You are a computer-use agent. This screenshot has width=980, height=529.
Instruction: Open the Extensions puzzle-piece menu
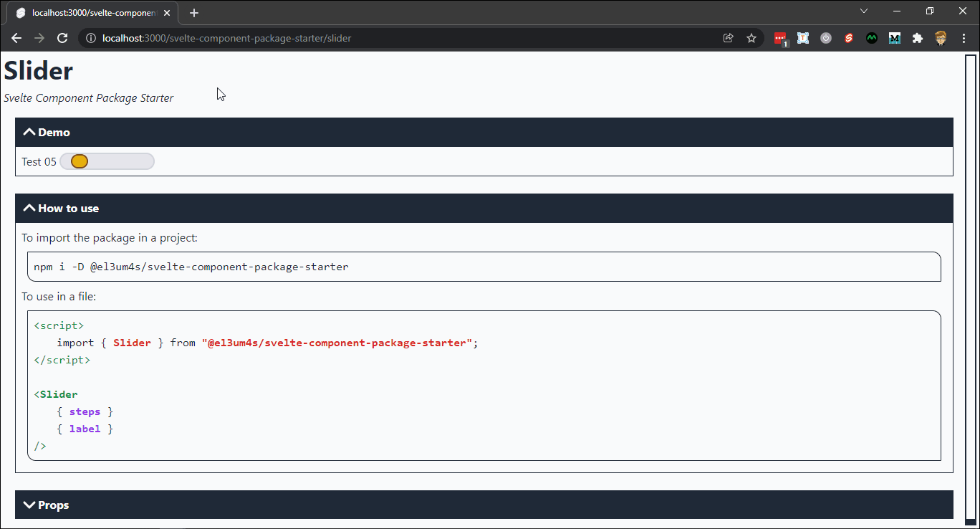click(918, 38)
